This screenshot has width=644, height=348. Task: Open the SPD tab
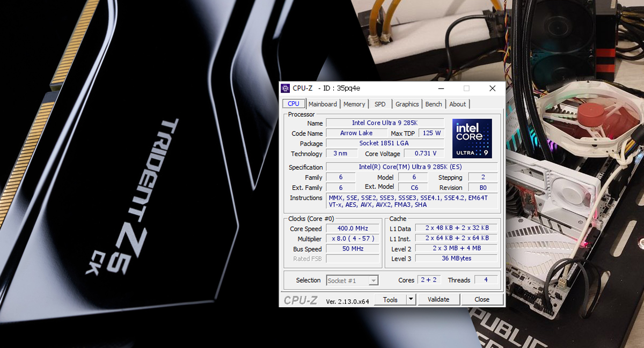pos(380,104)
